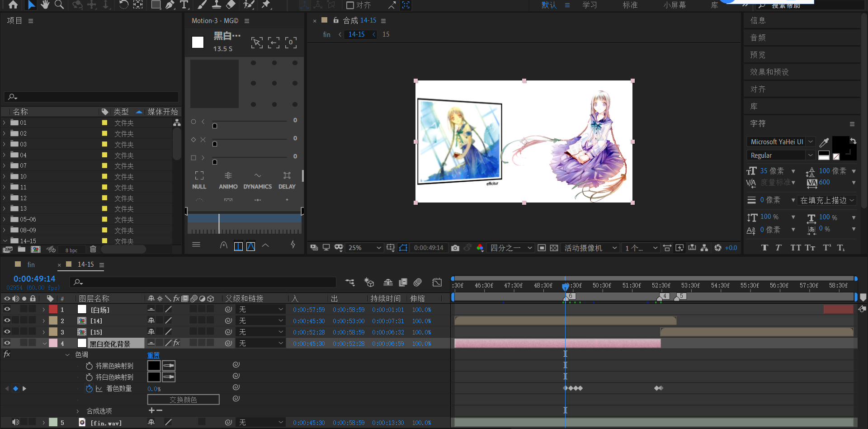The image size is (868, 429).
Task: Select the Type text tool
Action: click(x=184, y=5)
